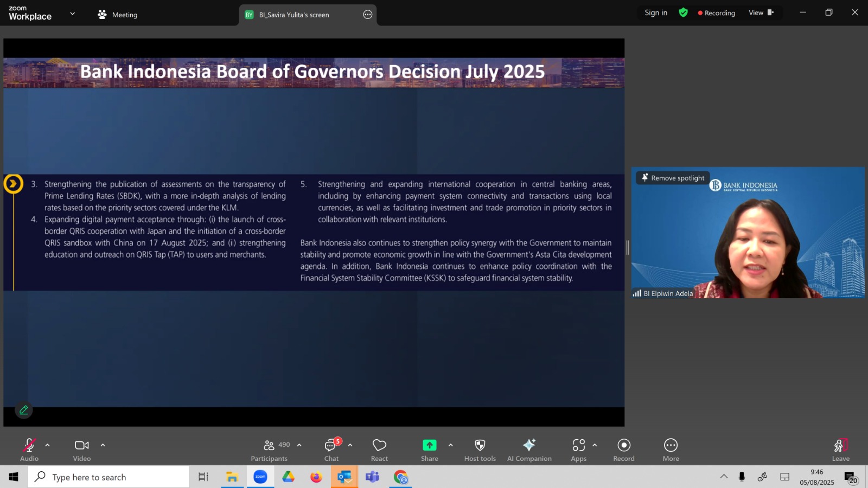Open the React emoji menu
The height and width of the screenshot is (488, 868).
379,450
